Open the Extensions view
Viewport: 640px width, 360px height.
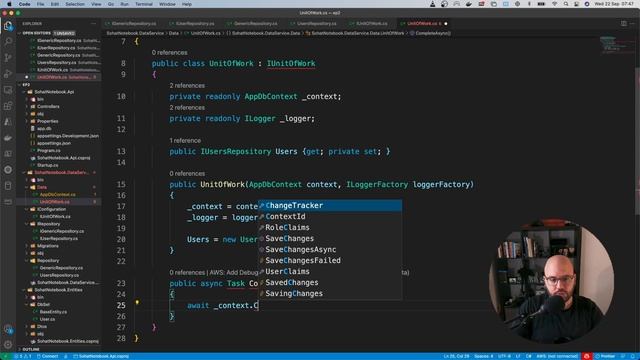[x=8, y=106]
